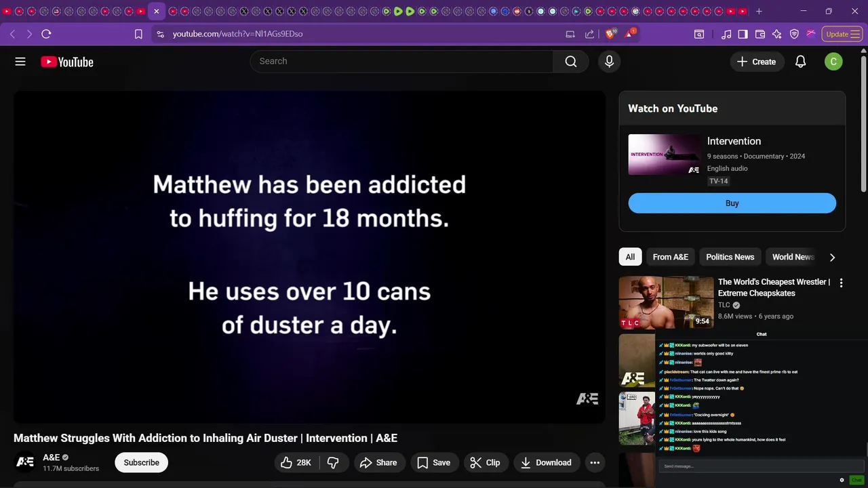Save the video to a playlist
This screenshot has width=868, height=488.
pyautogui.click(x=433, y=462)
